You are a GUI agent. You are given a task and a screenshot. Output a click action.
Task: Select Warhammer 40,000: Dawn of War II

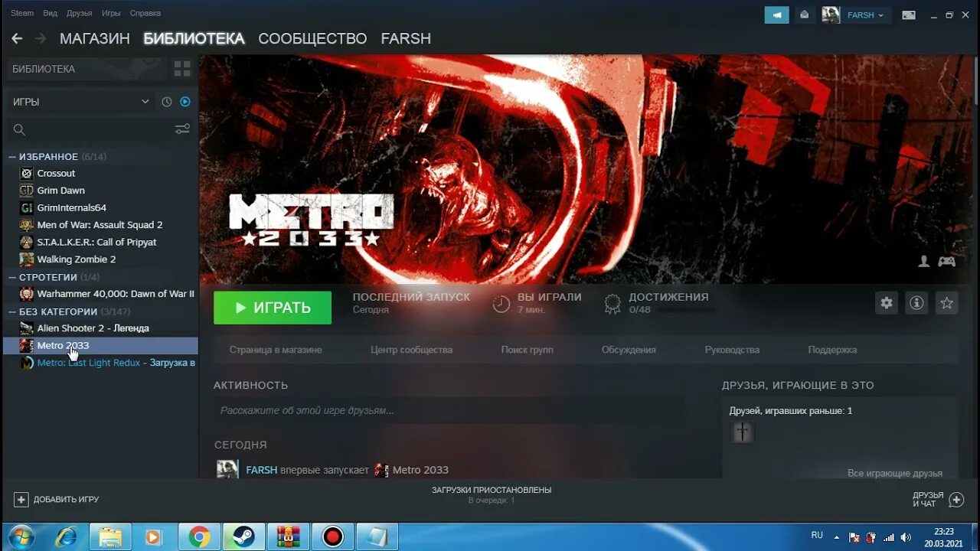[115, 294]
